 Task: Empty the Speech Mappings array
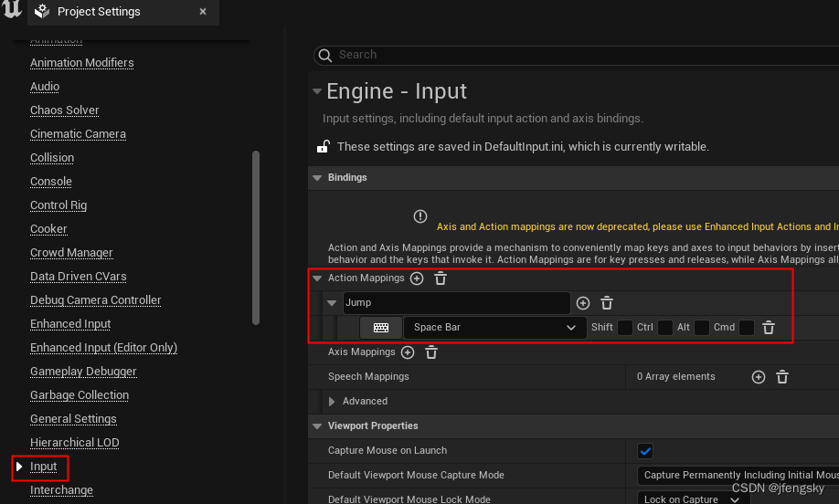point(782,377)
